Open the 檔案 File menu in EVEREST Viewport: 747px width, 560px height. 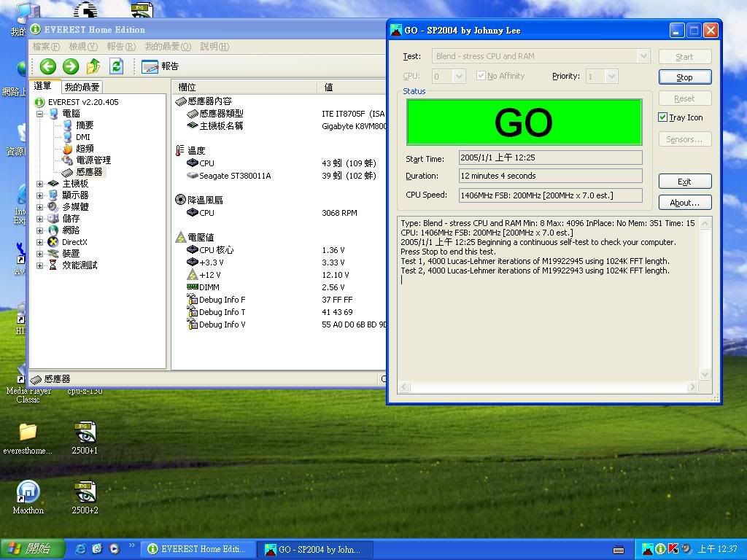[46, 47]
